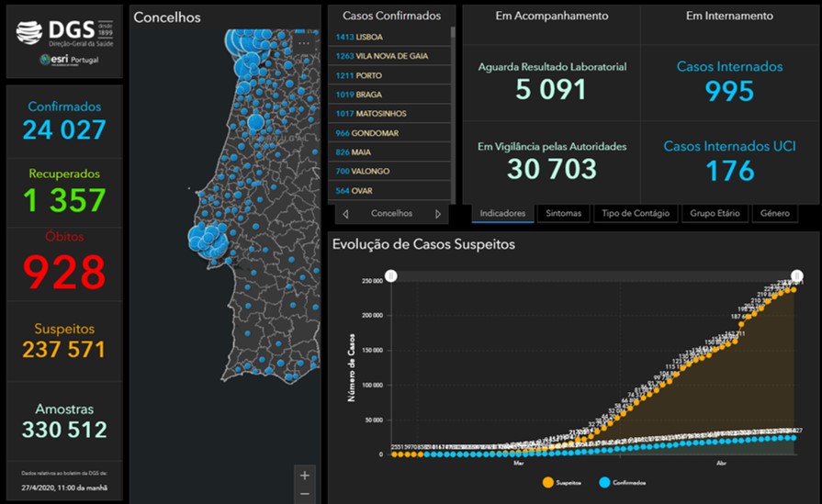The height and width of the screenshot is (504, 822).
Task: Grab the left chart range slider handle
Action: tap(391, 275)
